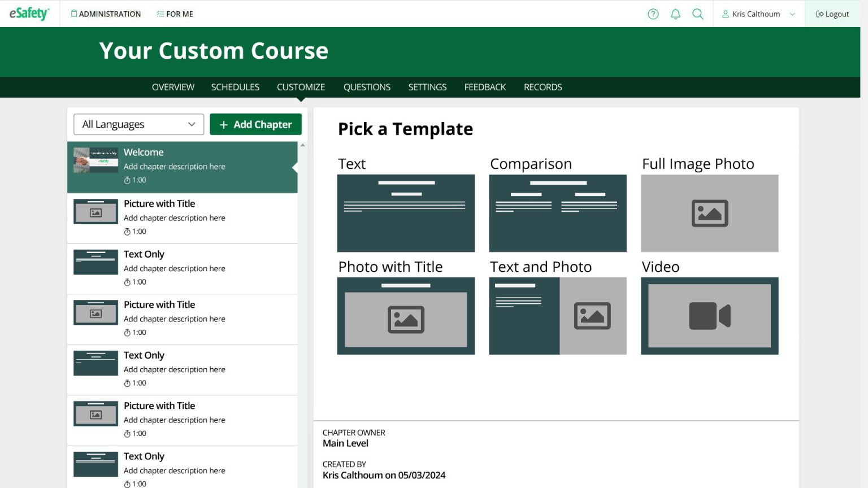Select the For Me list icon
This screenshot has height=488, width=868.
coord(159,13)
